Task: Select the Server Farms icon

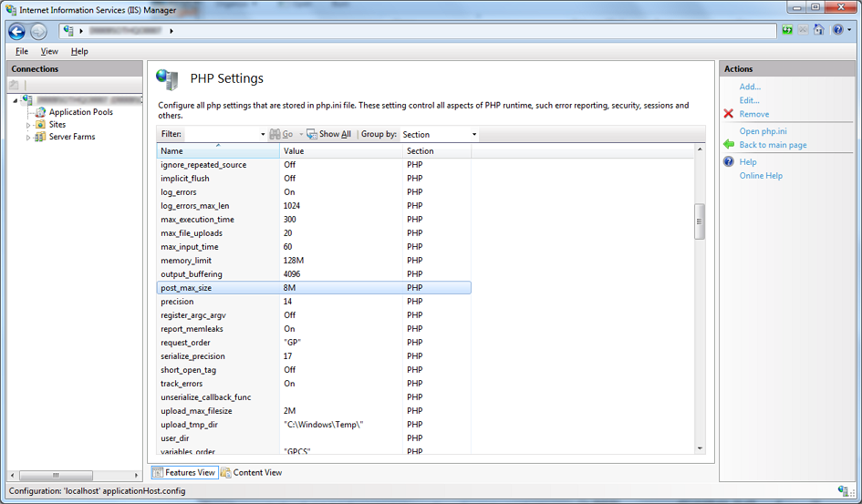Action: point(40,137)
